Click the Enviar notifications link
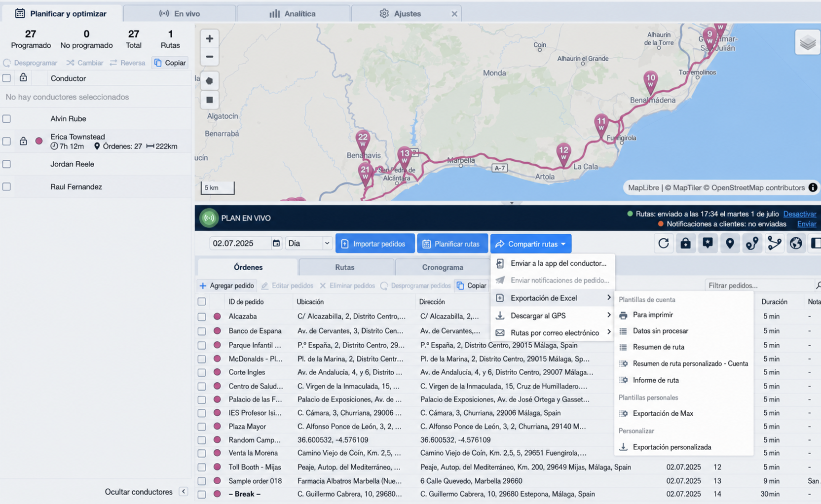 [807, 224]
